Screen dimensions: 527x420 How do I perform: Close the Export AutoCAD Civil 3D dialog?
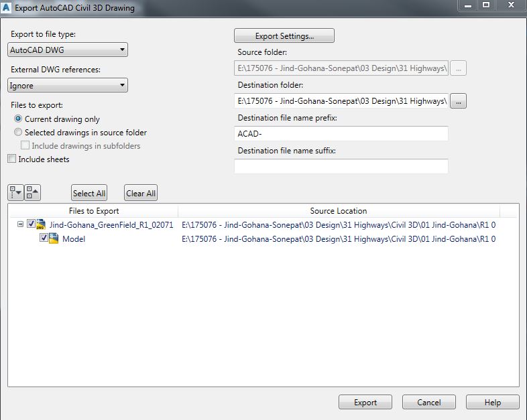[511, 5]
